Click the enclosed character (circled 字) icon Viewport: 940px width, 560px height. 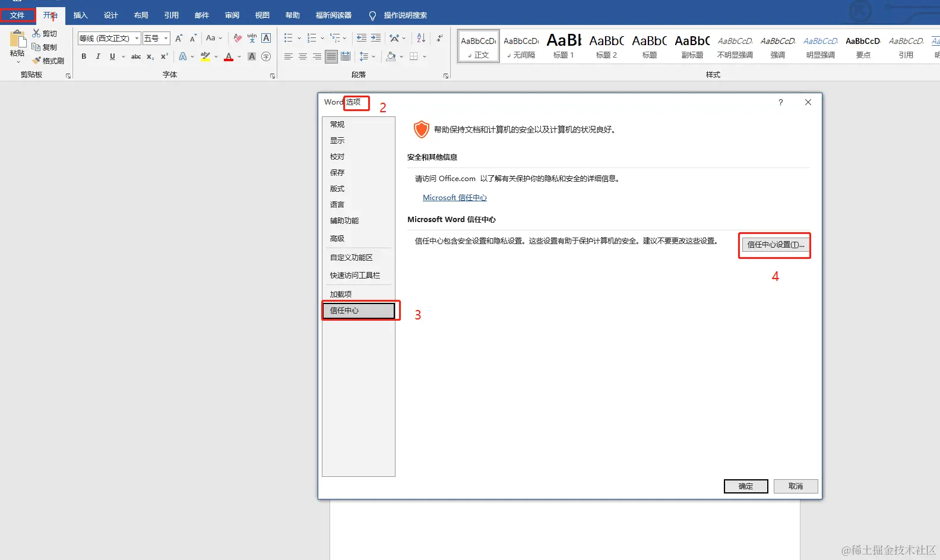pyautogui.click(x=266, y=56)
